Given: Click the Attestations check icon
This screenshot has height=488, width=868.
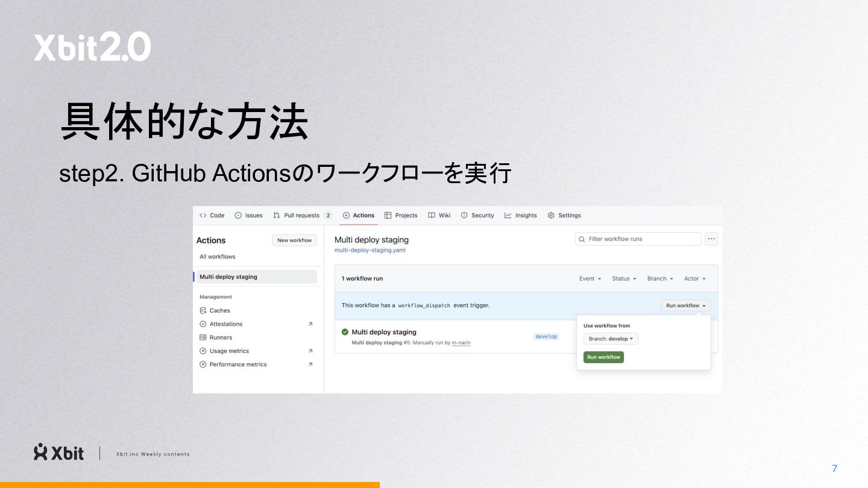Looking at the screenshot, I should pyautogui.click(x=203, y=324).
